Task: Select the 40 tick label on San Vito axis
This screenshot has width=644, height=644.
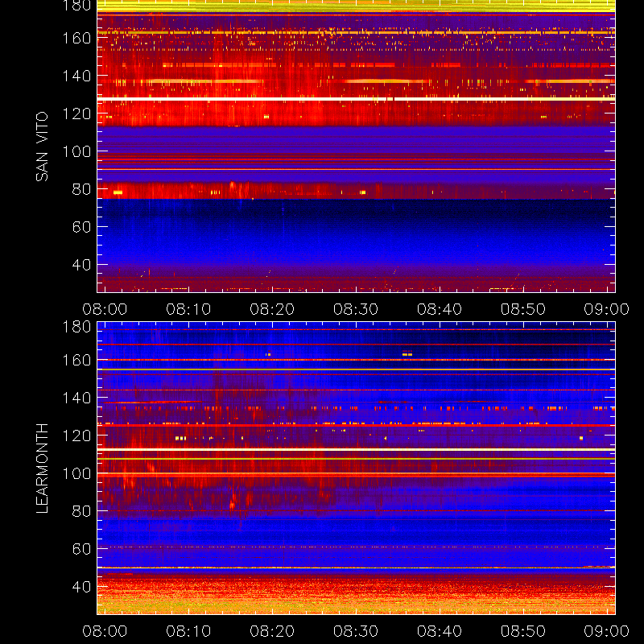Action: point(81,265)
